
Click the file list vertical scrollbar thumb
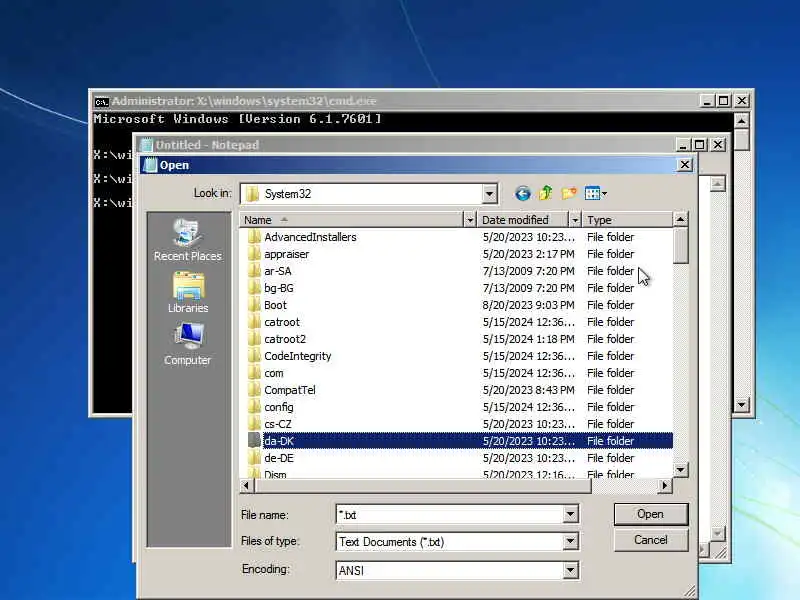point(680,246)
